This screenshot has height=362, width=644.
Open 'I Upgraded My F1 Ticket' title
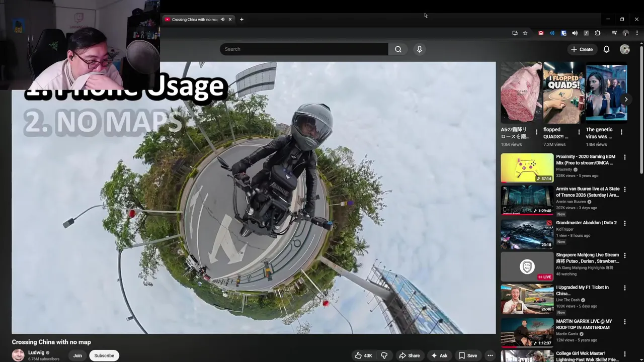(x=582, y=291)
